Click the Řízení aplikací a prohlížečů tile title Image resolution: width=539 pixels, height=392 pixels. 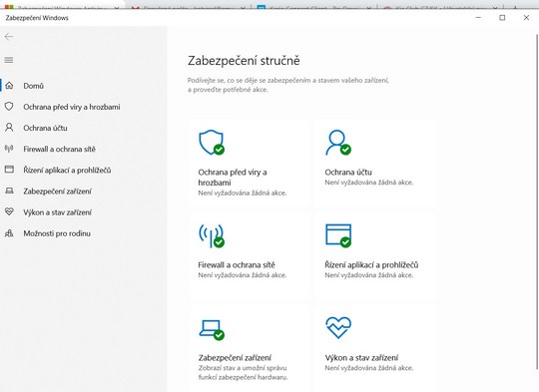pyautogui.click(x=371, y=265)
